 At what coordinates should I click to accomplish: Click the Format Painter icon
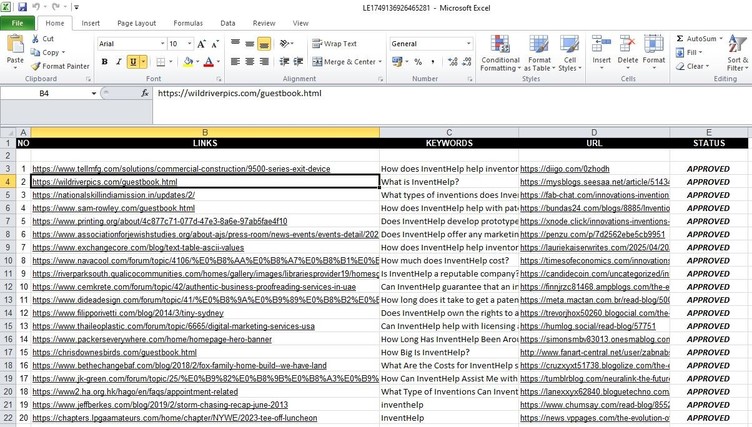(x=36, y=66)
